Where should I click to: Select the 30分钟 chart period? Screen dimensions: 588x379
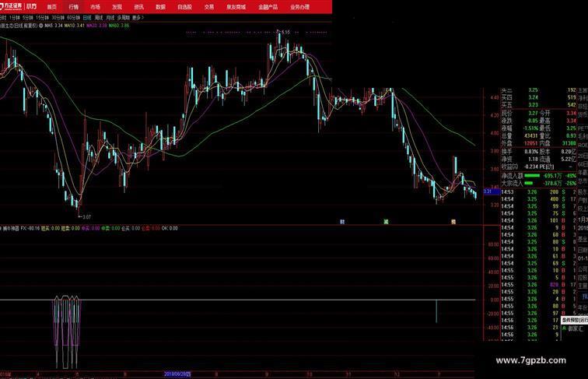coord(58,18)
